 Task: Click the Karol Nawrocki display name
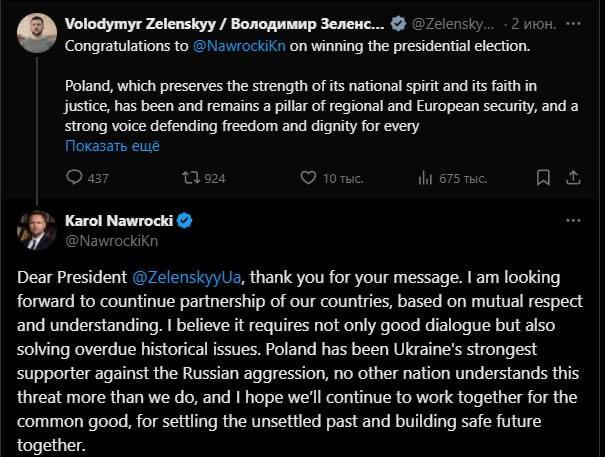coord(119,221)
